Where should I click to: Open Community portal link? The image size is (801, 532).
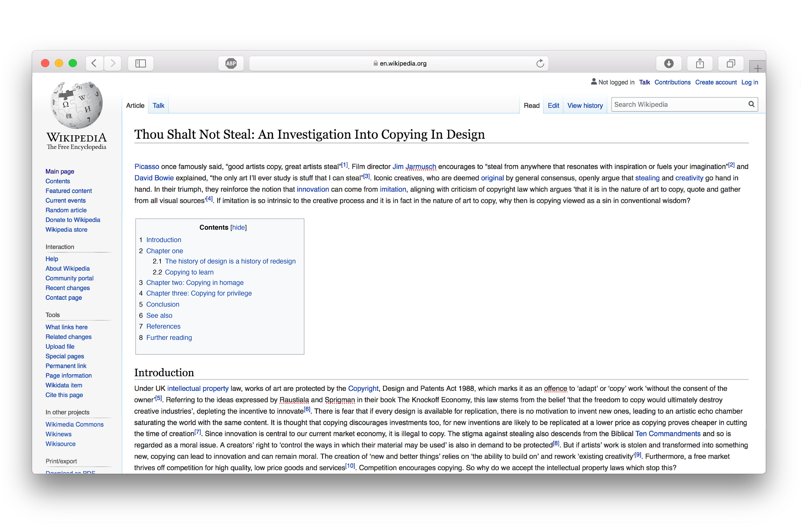[x=69, y=278]
